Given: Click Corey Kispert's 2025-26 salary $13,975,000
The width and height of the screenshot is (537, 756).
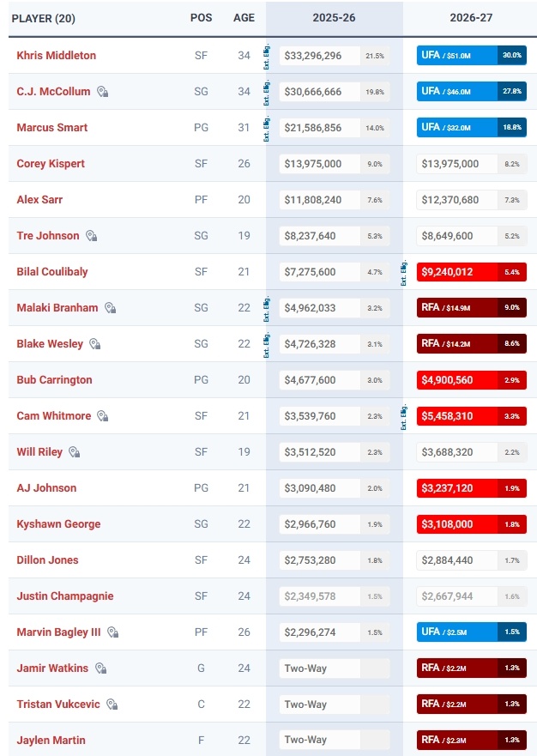Looking at the screenshot, I should click(x=317, y=164).
